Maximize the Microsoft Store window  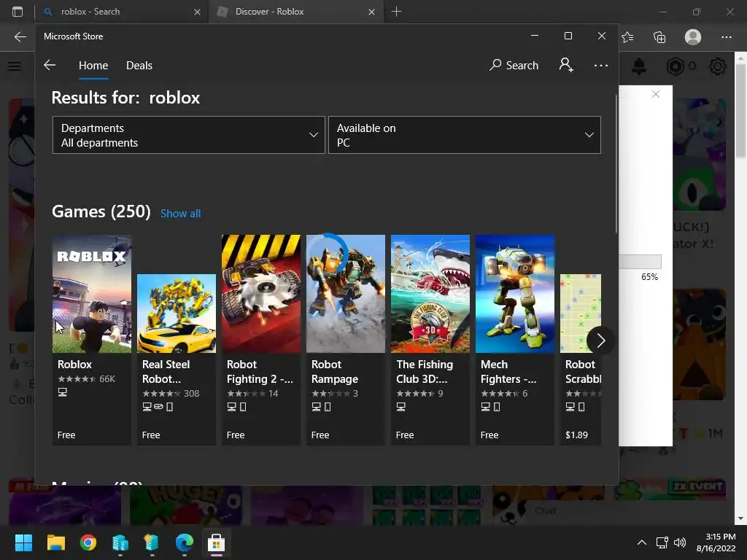568,36
